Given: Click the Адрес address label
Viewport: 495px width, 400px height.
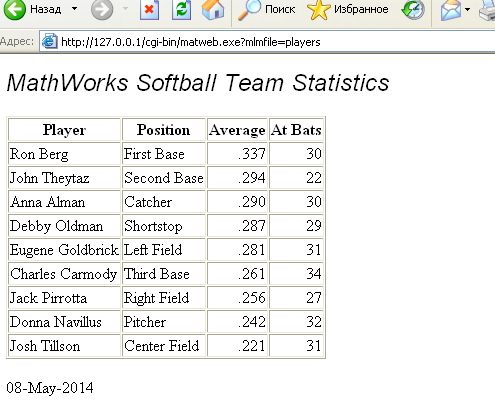Looking at the screenshot, I should 17,42.
